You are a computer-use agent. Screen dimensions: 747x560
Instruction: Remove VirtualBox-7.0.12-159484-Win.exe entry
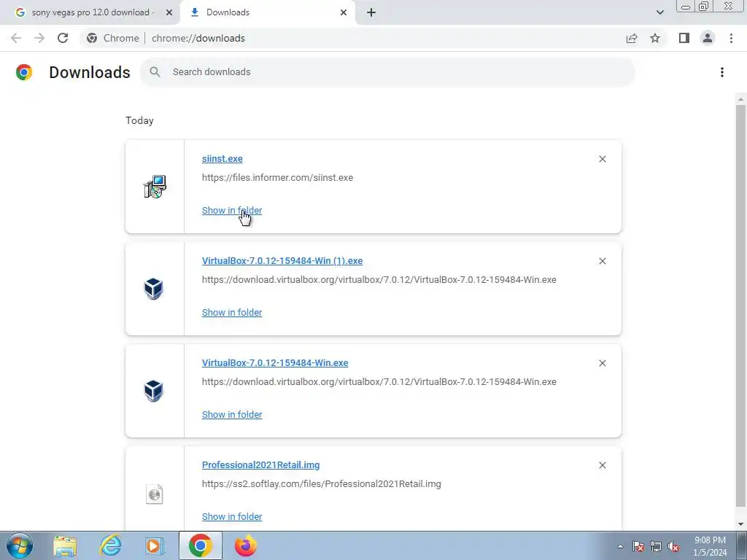tap(602, 363)
